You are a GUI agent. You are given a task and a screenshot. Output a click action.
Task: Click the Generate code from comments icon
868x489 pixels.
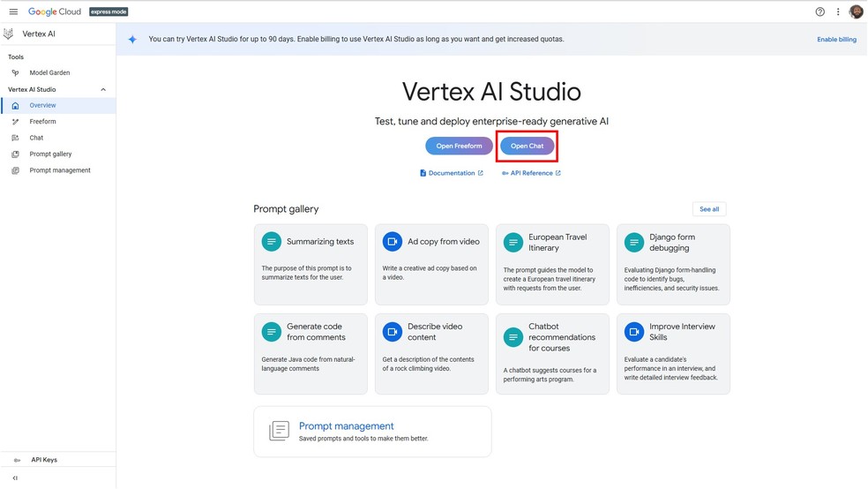coord(272,332)
